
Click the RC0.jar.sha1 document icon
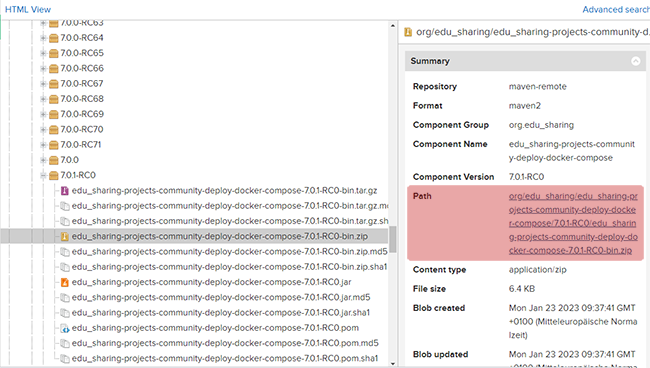pos(64,313)
